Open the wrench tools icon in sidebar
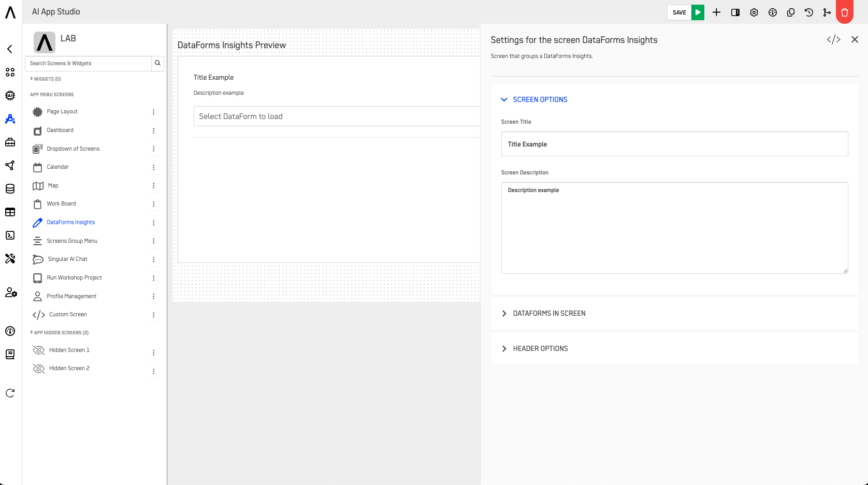The height and width of the screenshot is (485, 868). click(10, 259)
